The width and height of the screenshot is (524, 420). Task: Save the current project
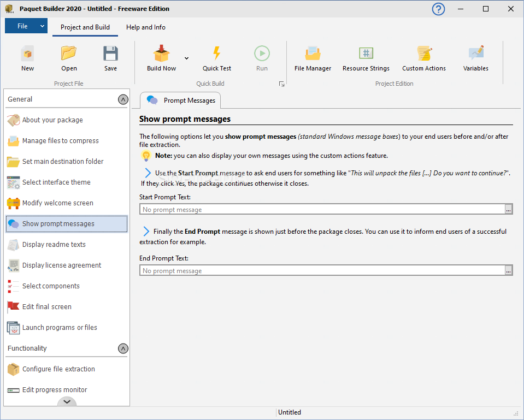click(110, 58)
